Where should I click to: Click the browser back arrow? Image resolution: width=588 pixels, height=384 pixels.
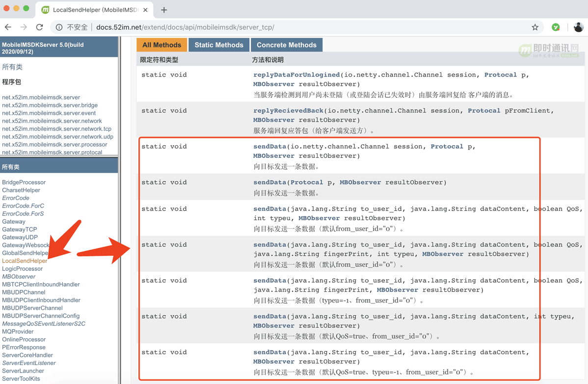click(8, 27)
